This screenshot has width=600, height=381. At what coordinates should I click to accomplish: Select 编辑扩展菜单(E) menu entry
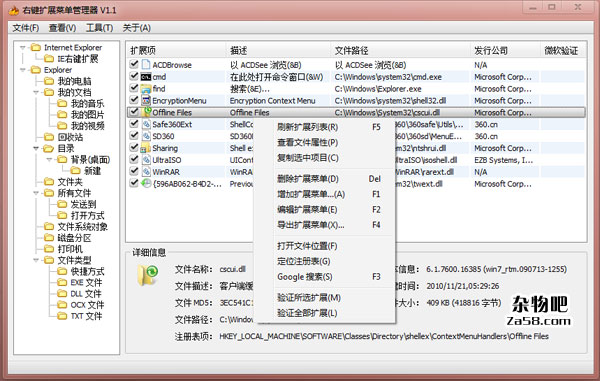[x=324, y=210]
